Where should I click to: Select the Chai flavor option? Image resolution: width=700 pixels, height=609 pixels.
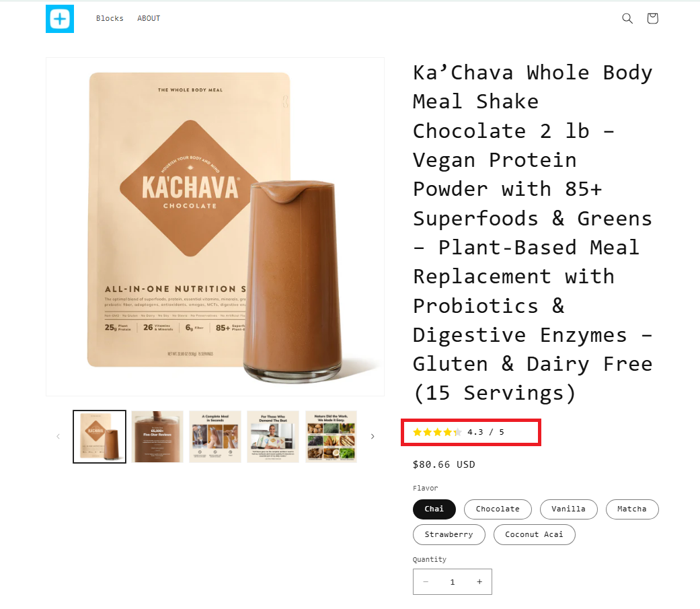(434, 509)
